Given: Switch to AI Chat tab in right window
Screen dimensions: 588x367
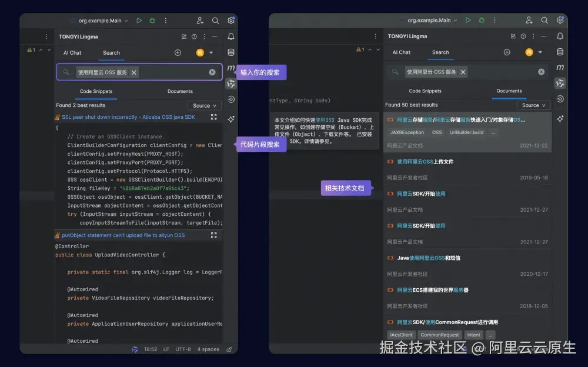Looking at the screenshot, I should (x=401, y=52).
